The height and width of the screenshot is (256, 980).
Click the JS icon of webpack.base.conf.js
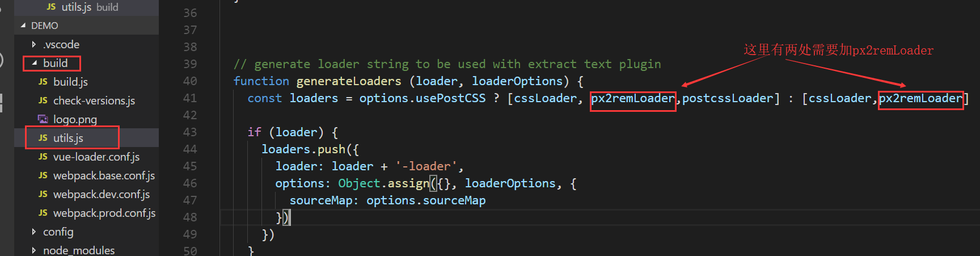(x=43, y=175)
